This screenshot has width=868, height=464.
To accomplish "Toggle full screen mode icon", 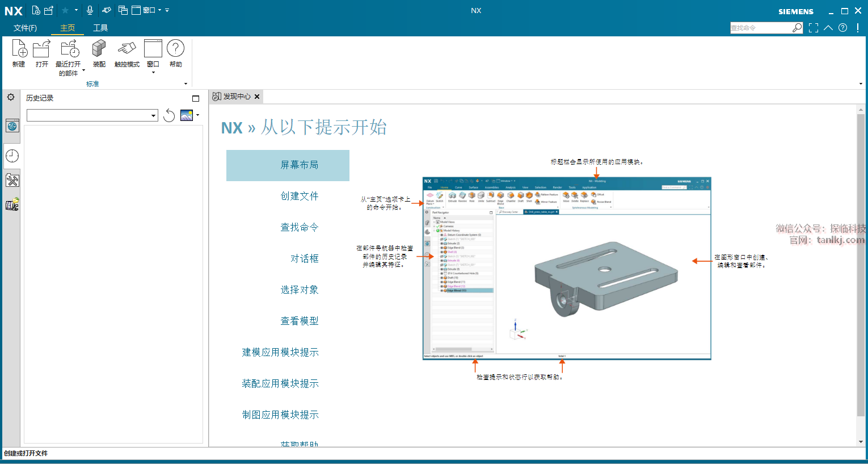I will click(x=814, y=28).
